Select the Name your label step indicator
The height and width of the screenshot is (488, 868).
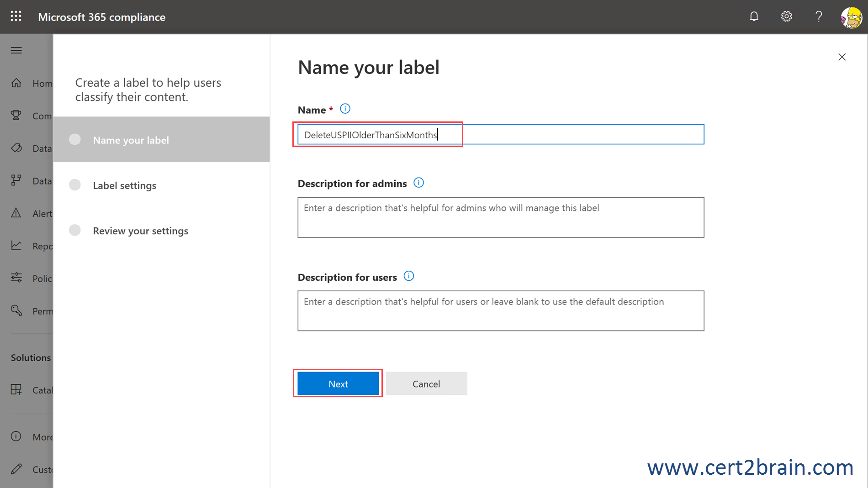coord(74,140)
